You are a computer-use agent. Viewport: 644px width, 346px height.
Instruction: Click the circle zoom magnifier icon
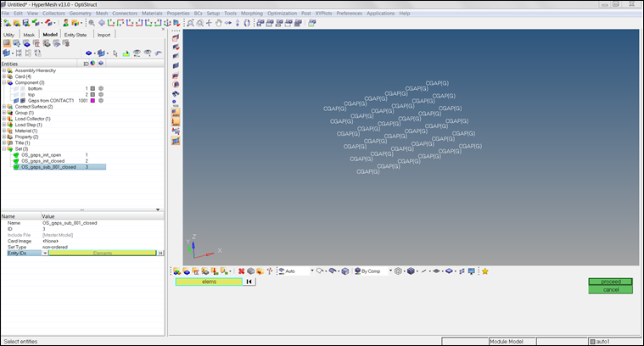(x=200, y=23)
